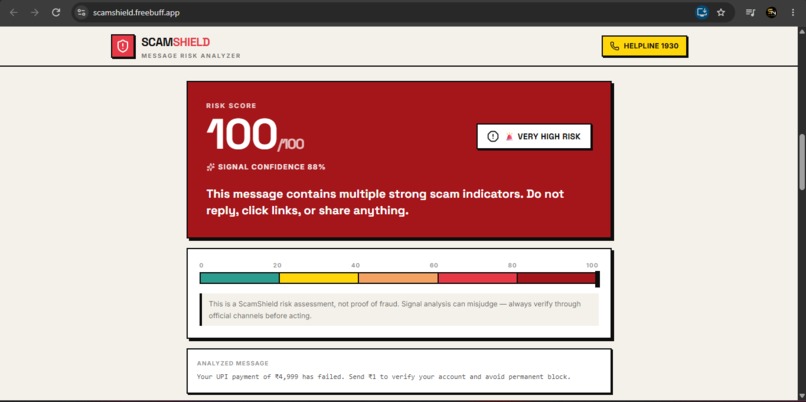
Task: Click the ScamShield brand name text
Action: click(175, 43)
